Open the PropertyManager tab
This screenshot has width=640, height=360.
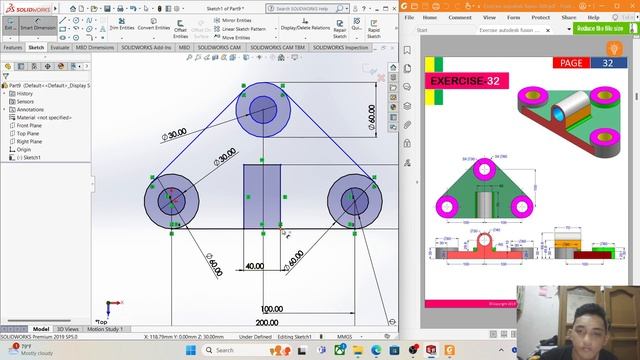click(21, 66)
